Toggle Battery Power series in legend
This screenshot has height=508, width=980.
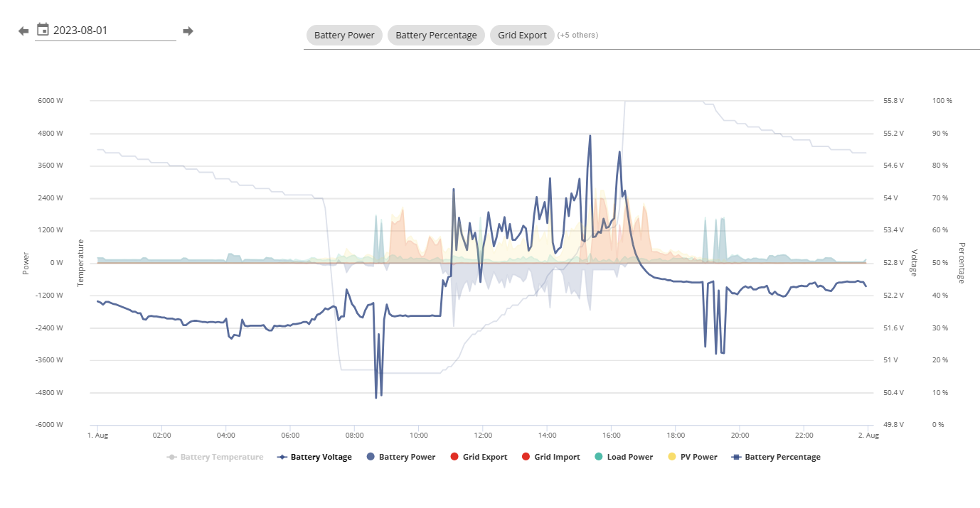coord(401,457)
